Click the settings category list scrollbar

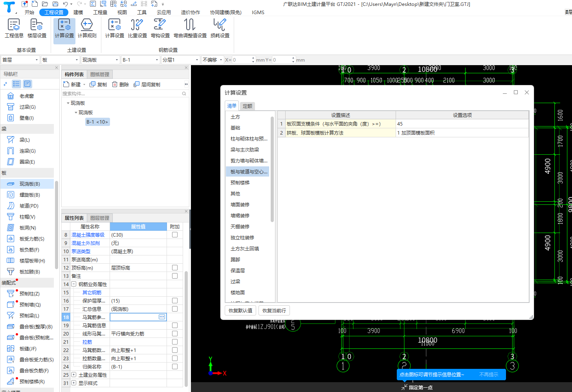click(272, 169)
